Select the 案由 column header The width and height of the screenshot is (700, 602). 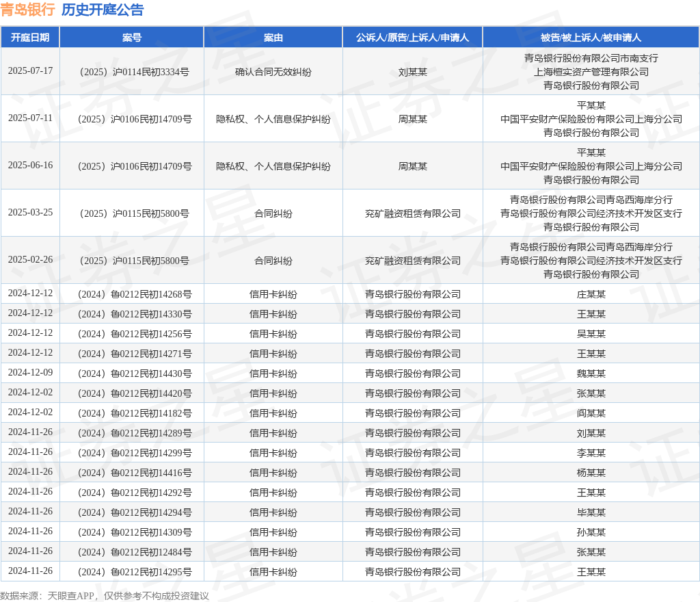click(x=273, y=38)
